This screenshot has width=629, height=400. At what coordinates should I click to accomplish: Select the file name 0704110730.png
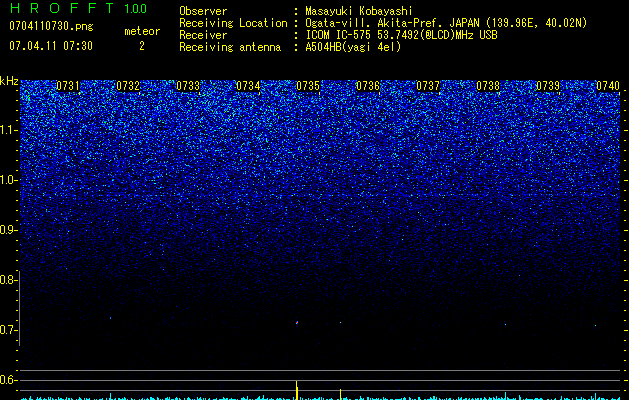click(51, 26)
